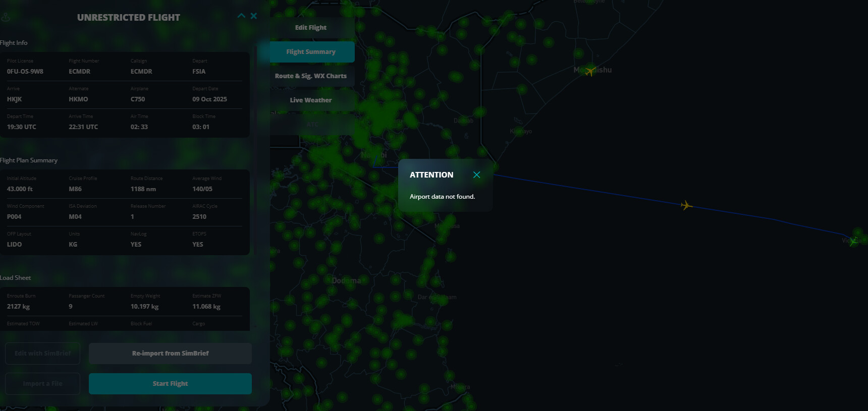Viewport: 868px width, 411px height.
Task: Select the departure airplane icon at route's east end
Action: 853,242
